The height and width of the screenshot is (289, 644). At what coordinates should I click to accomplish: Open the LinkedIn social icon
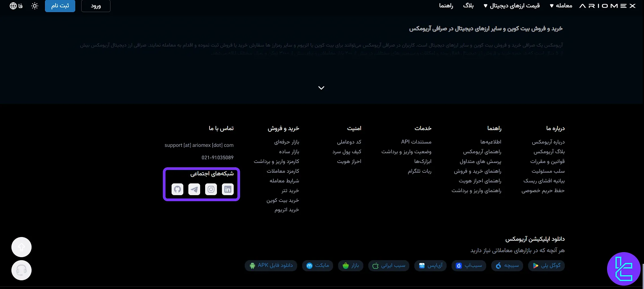coord(228,189)
